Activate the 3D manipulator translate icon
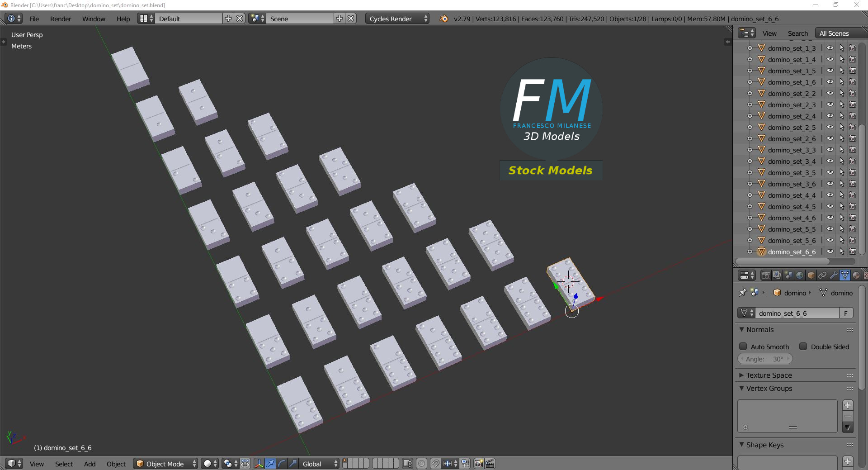 pyautogui.click(x=270, y=464)
